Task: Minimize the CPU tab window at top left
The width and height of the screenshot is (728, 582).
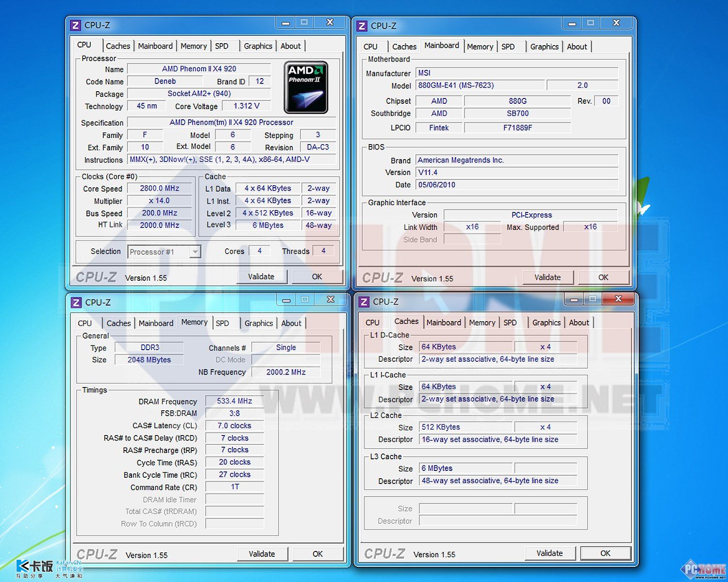Action: [x=286, y=22]
